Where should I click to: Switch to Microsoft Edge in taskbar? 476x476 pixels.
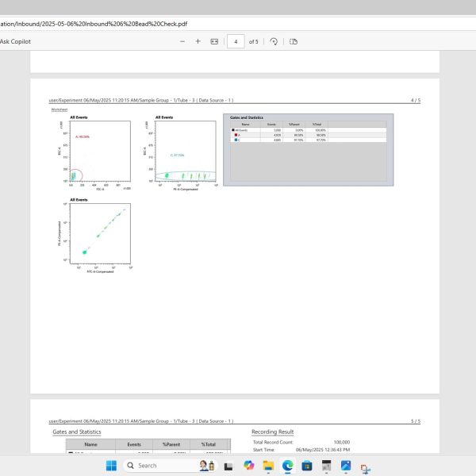point(287,465)
